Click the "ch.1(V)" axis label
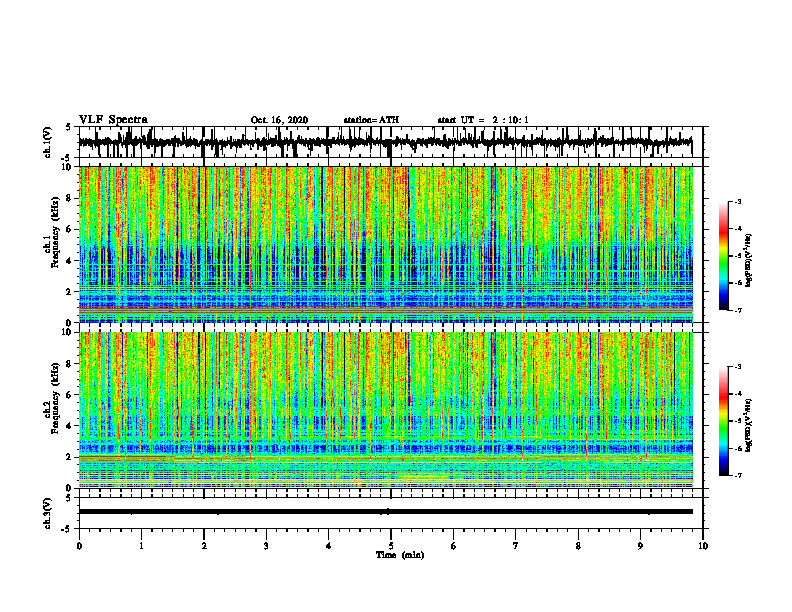Screen dimensions: 792x612 coord(48,142)
